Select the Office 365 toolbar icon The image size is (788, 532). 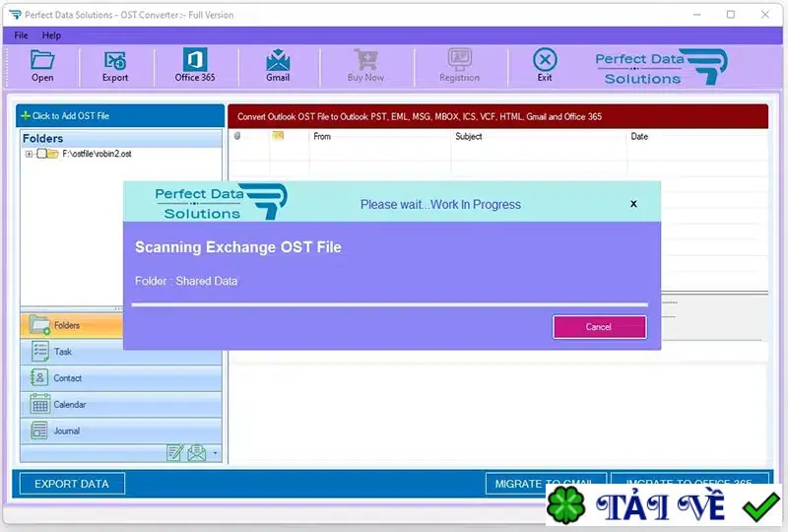click(x=195, y=59)
